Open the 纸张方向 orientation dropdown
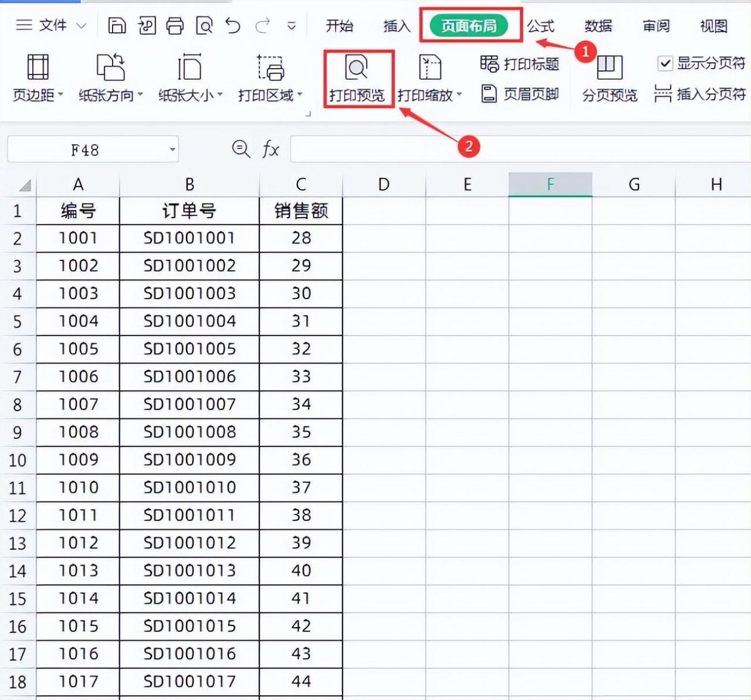This screenshot has width=751, height=700. point(111,77)
